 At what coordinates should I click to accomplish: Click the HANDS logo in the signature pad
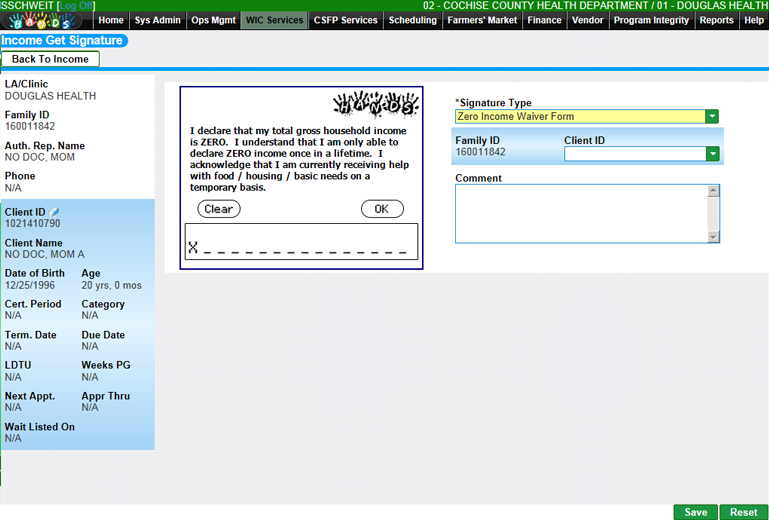375,105
